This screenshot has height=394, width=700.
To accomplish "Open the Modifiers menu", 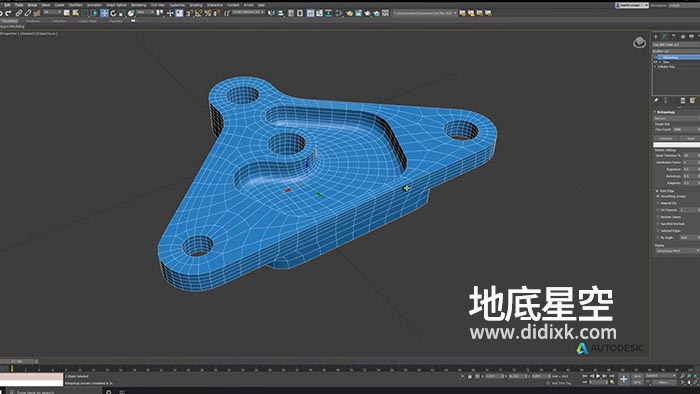I will [x=75, y=5].
